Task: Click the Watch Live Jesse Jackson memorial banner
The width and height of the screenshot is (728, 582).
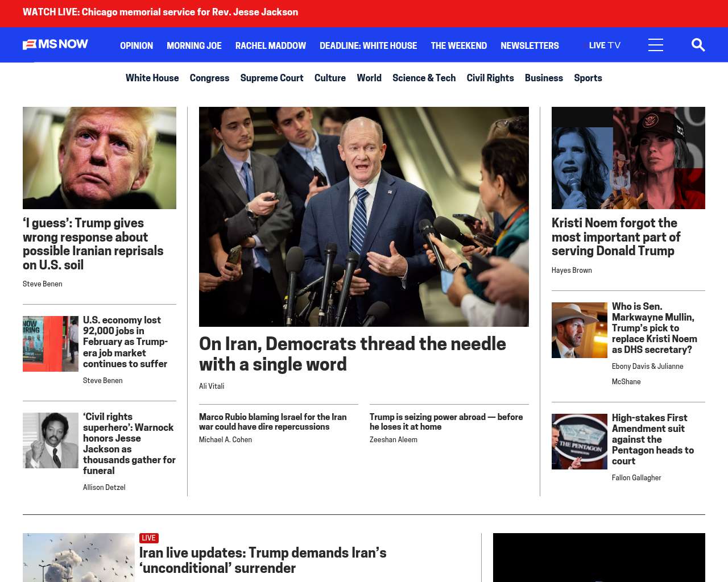Action: (x=160, y=12)
